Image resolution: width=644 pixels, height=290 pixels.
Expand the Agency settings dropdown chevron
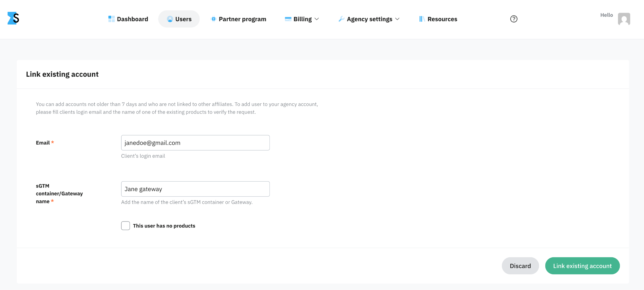pos(397,19)
